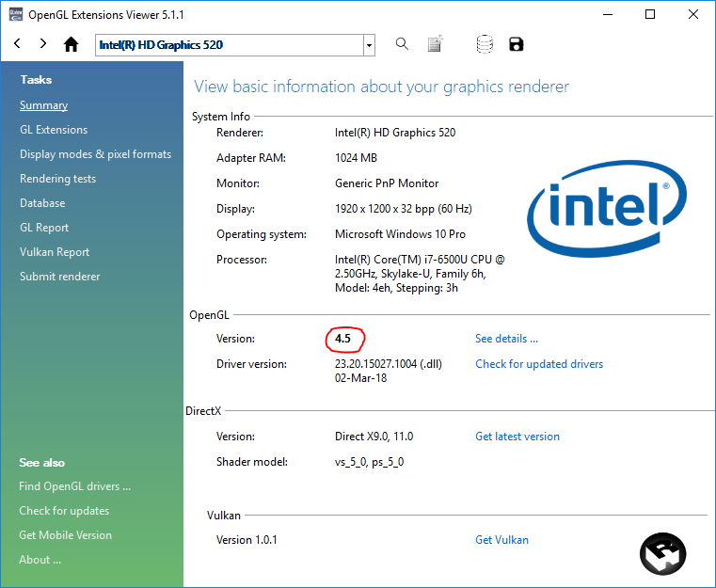Open search with the magnifier icon
The width and height of the screenshot is (716, 588).
pos(402,44)
